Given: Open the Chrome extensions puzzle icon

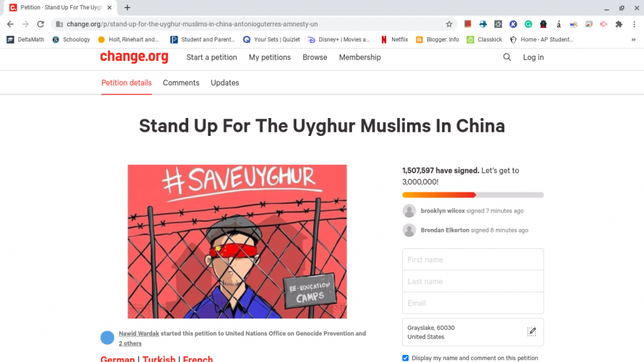Looking at the screenshot, I should (x=618, y=24).
